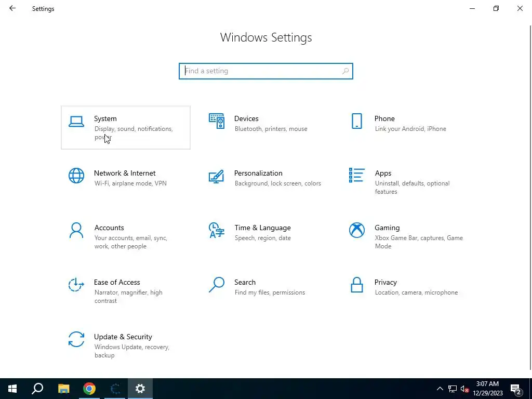Click the Update & Security sync icon
Screen dimensions: 532x399
(76, 339)
